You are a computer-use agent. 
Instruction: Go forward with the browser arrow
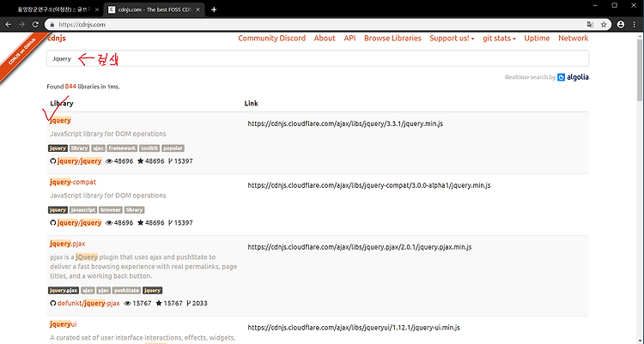21,25
